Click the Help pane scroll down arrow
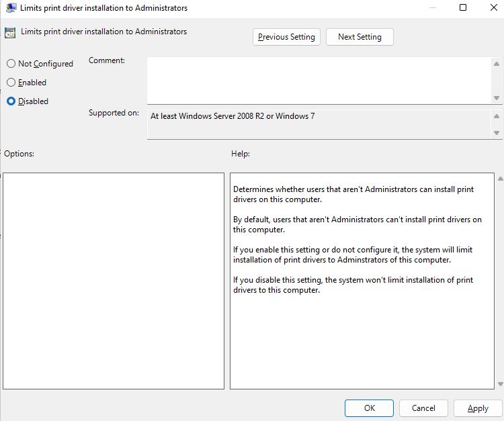The width and height of the screenshot is (504, 421). tap(500, 384)
